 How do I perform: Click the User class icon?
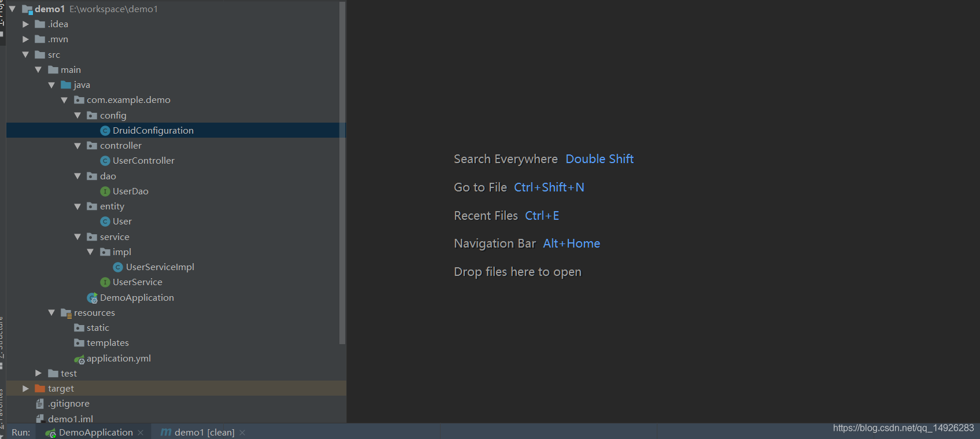[105, 222]
